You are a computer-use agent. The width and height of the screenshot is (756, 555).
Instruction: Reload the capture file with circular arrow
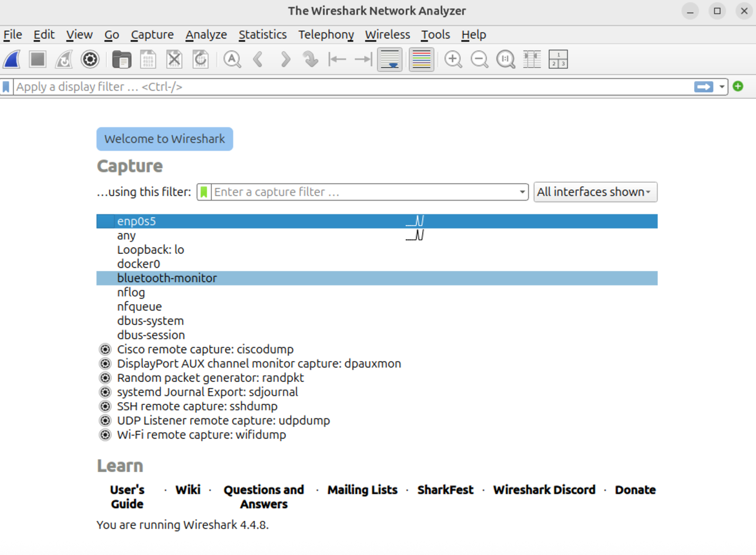pyautogui.click(x=201, y=59)
